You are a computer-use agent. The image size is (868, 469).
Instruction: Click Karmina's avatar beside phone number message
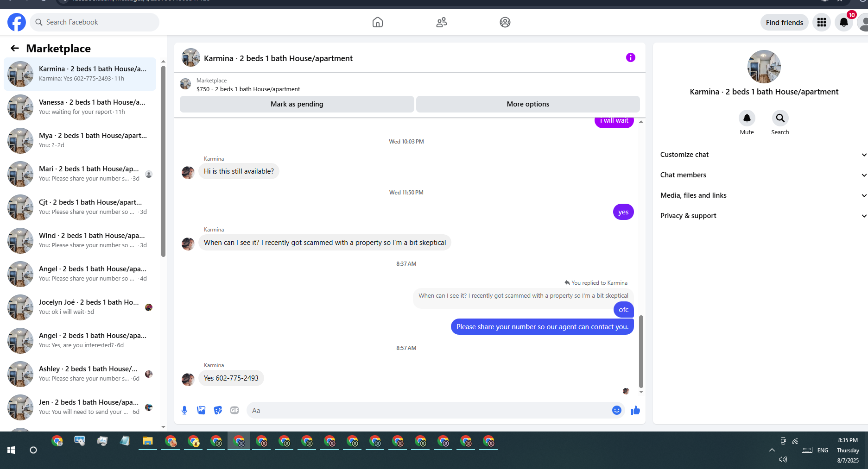pos(188,380)
